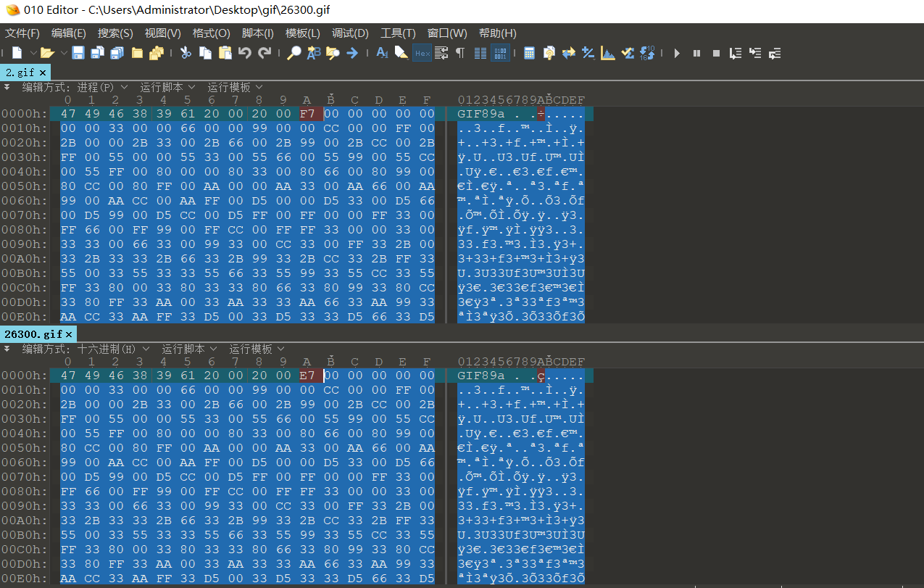Click the hex Operations plus-minus icon
Screen dimensions: 924x588
point(588,53)
